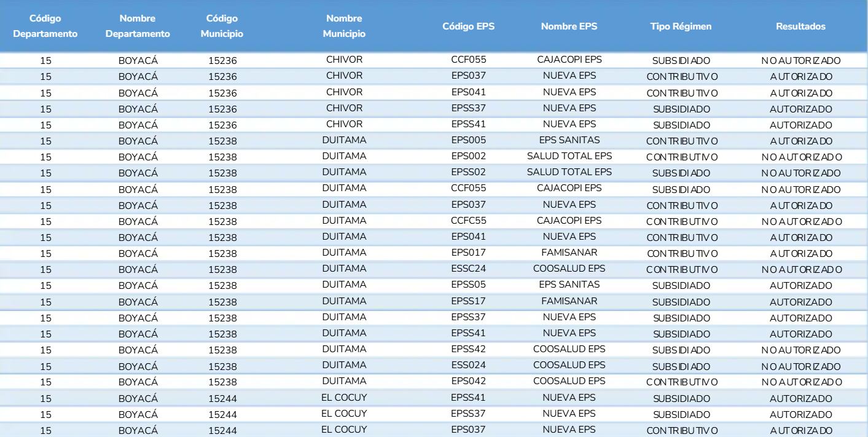
Task: Click the Código Municipio column header
Action: pyautogui.click(x=222, y=26)
